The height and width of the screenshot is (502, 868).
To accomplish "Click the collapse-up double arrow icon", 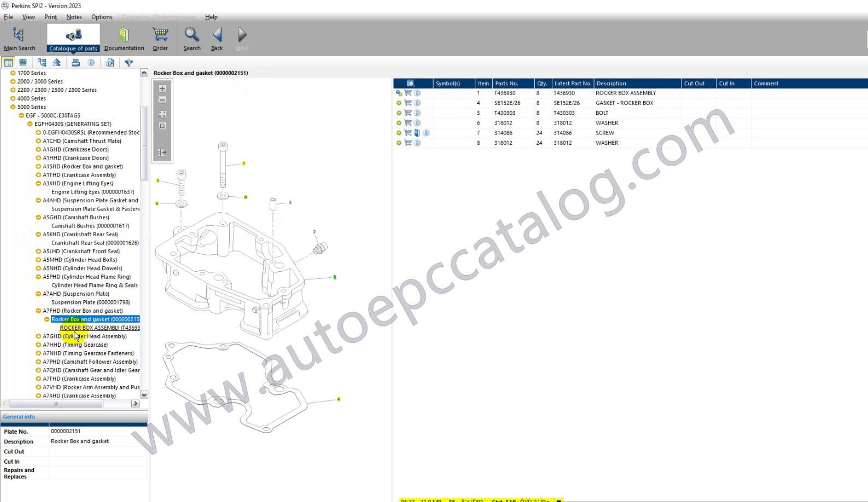I will pos(57,63).
